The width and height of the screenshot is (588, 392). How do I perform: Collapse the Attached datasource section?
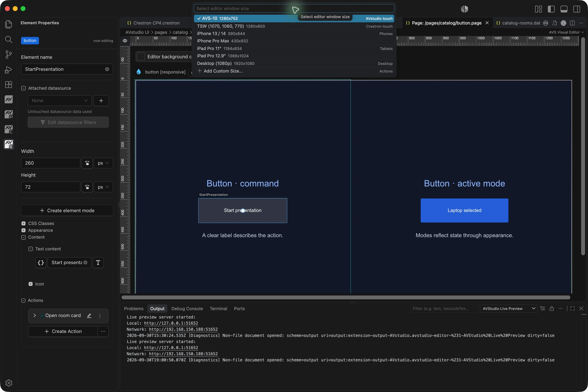[24, 88]
